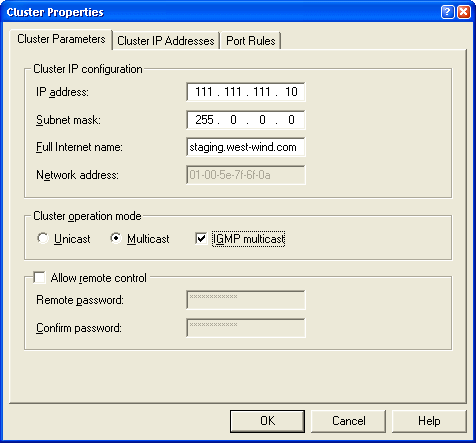Uncheck the IGMP multicast checkbox
Image resolution: width=476 pixels, height=443 pixels.
(201, 238)
